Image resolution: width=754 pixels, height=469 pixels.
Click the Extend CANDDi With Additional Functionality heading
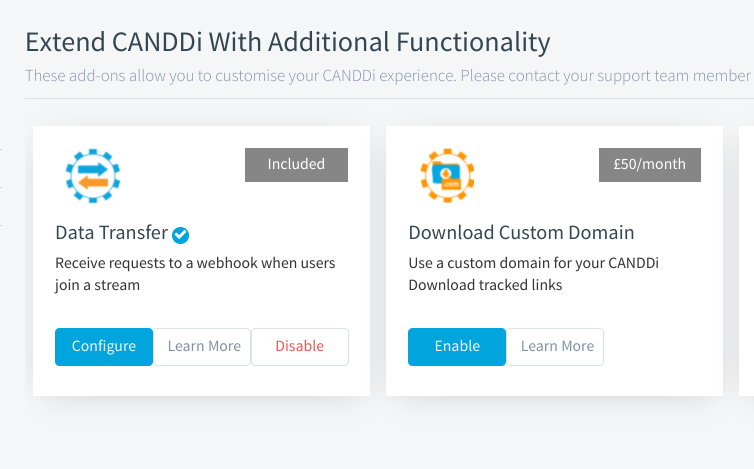pyautogui.click(x=288, y=42)
